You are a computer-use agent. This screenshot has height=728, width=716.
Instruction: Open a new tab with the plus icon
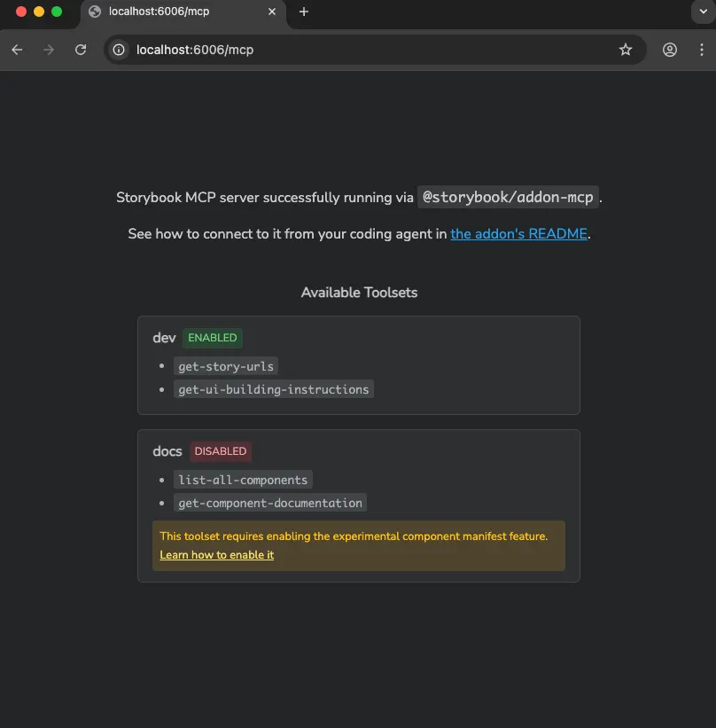coord(303,12)
